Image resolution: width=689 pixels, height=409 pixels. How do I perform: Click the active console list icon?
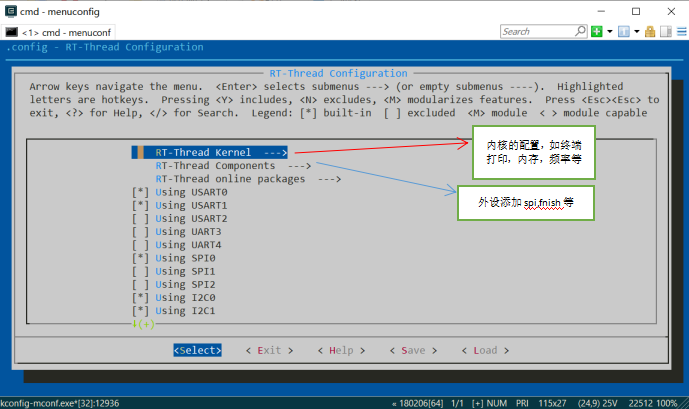pos(624,32)
